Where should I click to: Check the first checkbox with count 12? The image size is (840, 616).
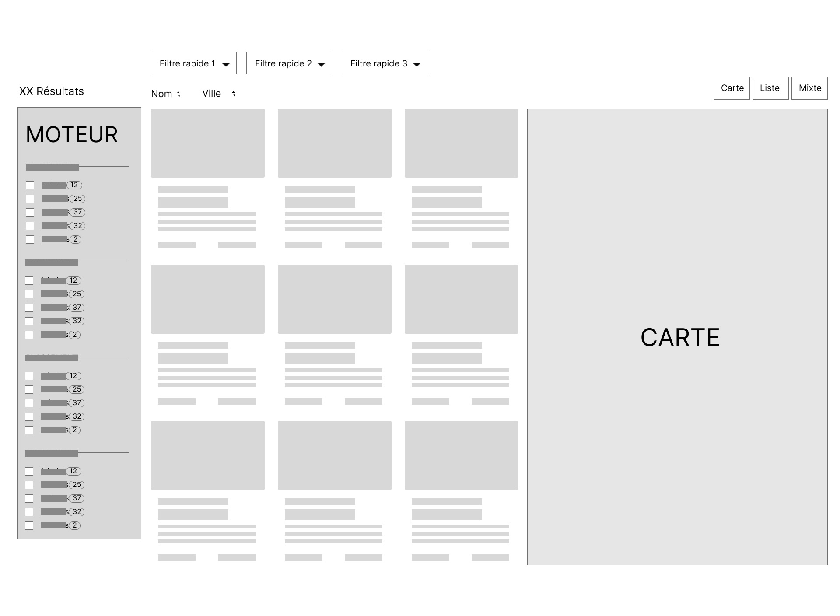(30, 185)
